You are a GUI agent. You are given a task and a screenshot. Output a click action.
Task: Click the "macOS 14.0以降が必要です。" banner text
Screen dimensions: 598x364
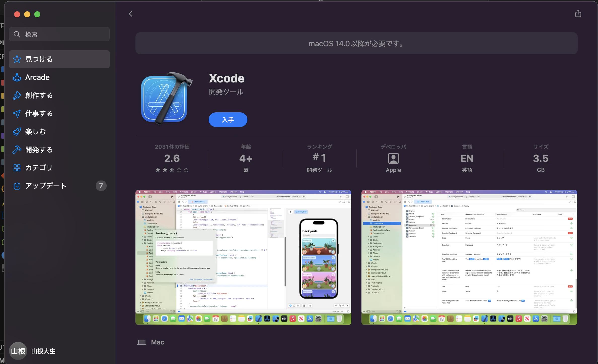point(356,43)
